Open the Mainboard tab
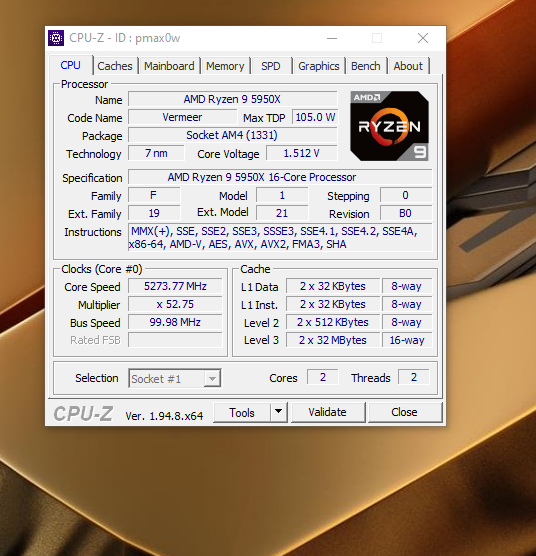Viewport: 536px width, 556px height. [169, 66]
